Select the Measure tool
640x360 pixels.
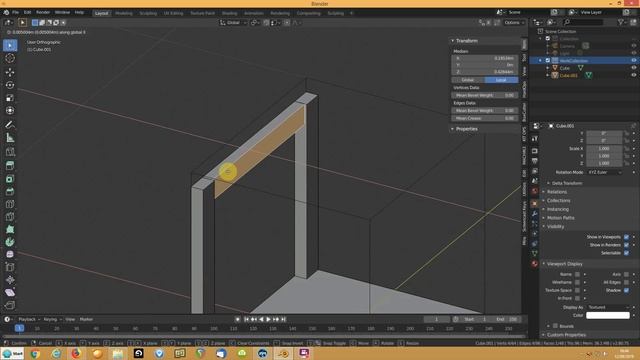[x=10, y=138]
